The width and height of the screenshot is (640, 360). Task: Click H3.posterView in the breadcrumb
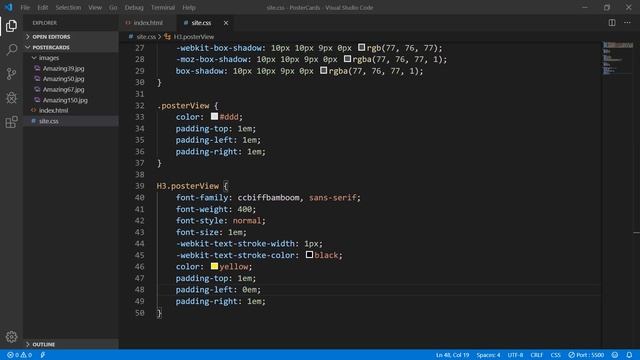coord(193,37)
